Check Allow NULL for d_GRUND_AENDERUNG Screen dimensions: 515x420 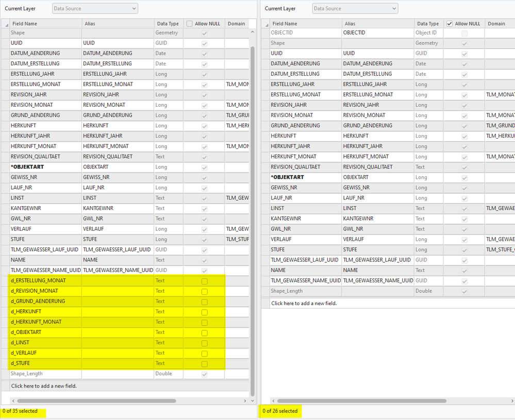(204, 302)
